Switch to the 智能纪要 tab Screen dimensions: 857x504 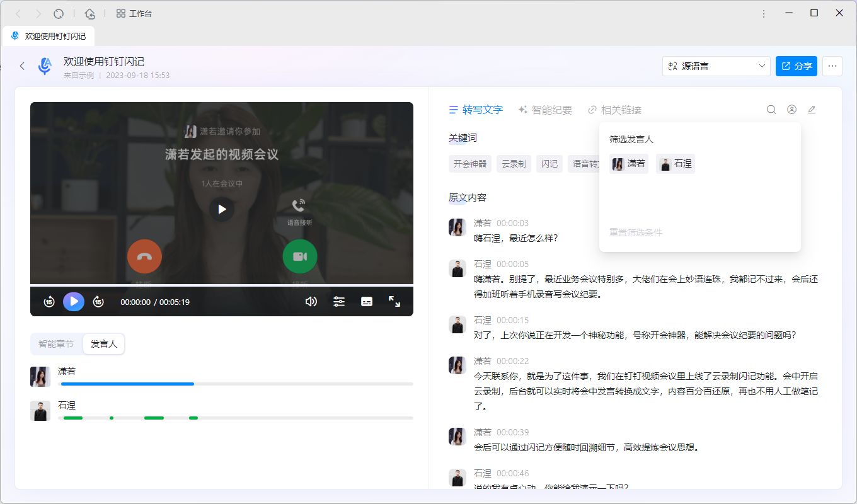546,109
